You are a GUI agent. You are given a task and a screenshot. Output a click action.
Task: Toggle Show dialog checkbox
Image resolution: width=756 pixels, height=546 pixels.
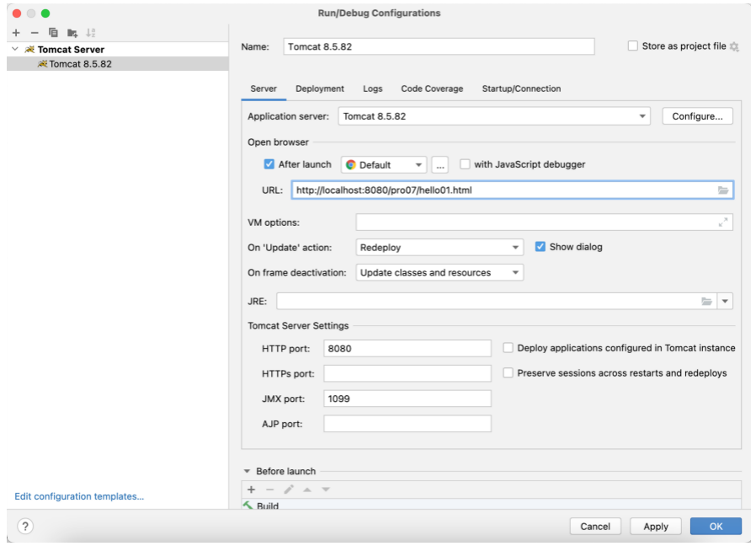click(x=540, y=247)
